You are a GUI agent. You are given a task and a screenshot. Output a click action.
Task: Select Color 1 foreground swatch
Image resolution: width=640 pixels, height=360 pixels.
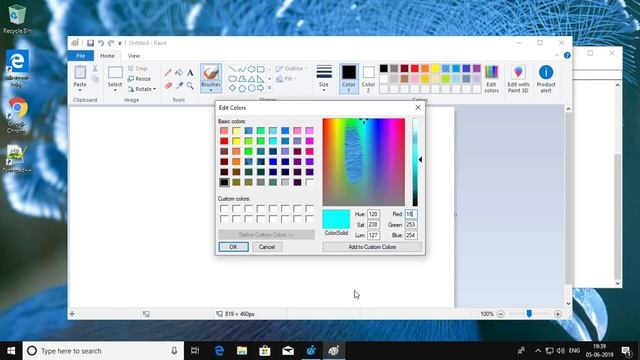click(x=349, y=79)
